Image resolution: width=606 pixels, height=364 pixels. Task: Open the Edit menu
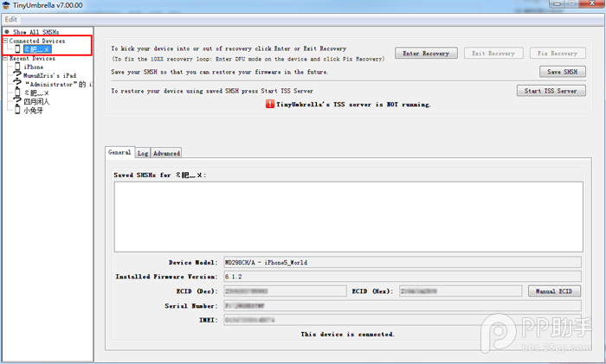coord(10,19)
